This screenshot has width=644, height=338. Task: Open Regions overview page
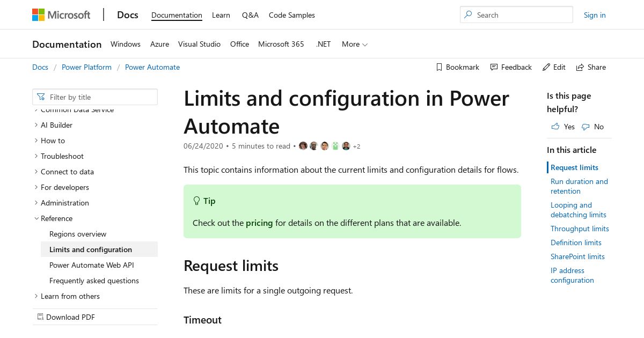(78, 234)
